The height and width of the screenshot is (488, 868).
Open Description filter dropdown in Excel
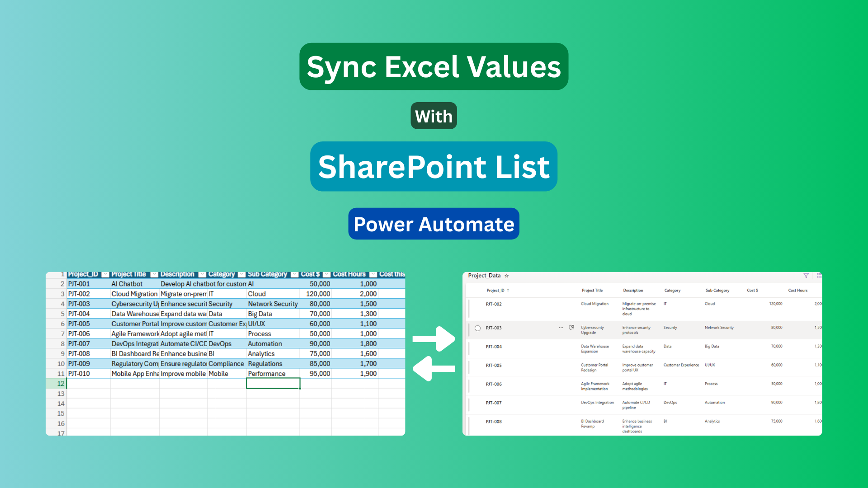coord(202,274)
